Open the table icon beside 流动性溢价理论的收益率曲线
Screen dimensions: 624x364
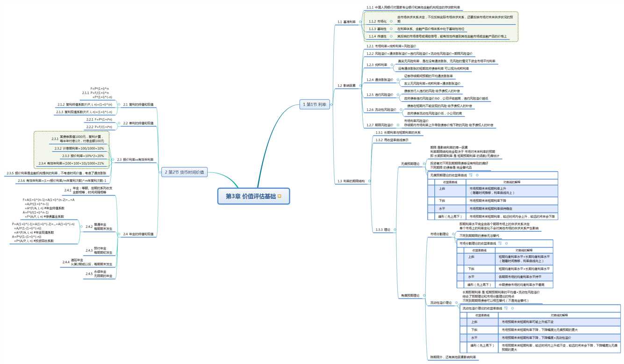click(x=505, y=308)
